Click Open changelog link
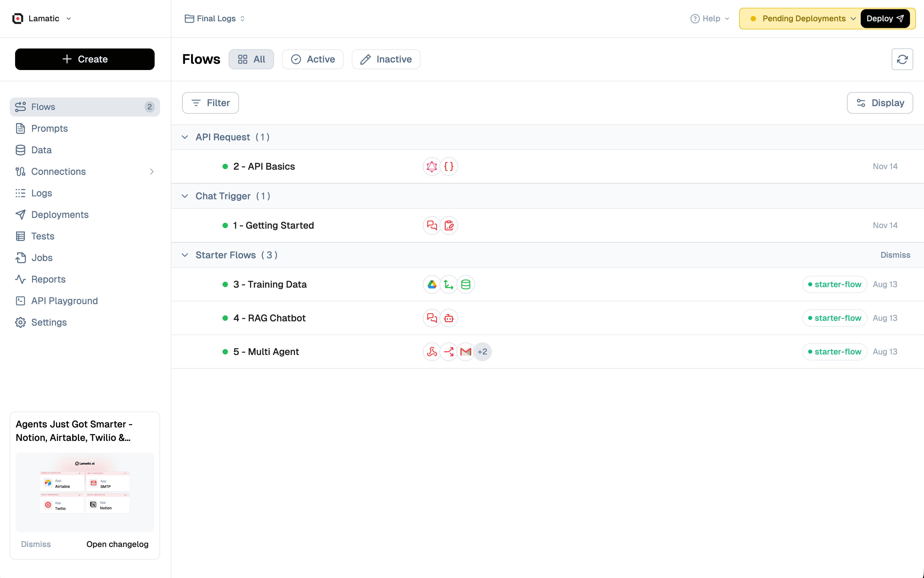The width and height of the screenshot is (924, 578). (117, 544)
